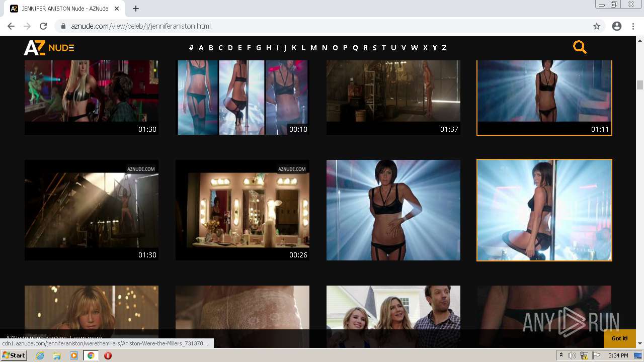Open the video thumbnail with 01:37 duration
Image resolution: width=644 pixels, height=362 pixels.
(x=393, y=98)
